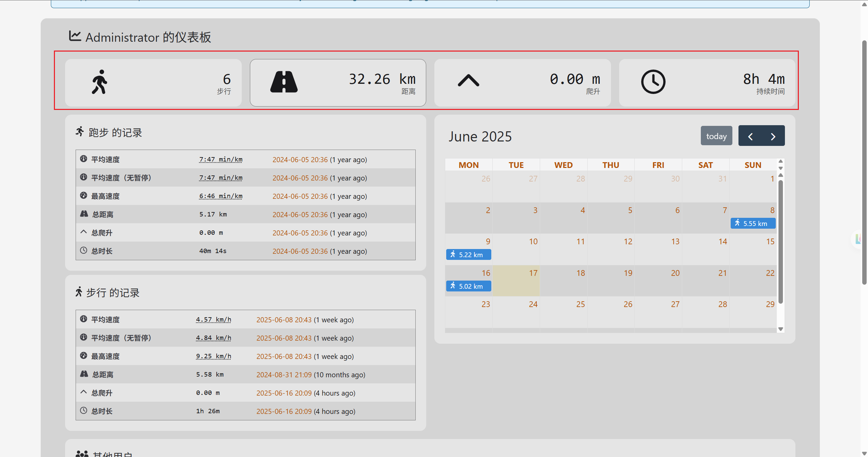Click June 17 highlighted day cell

(516, 281)
